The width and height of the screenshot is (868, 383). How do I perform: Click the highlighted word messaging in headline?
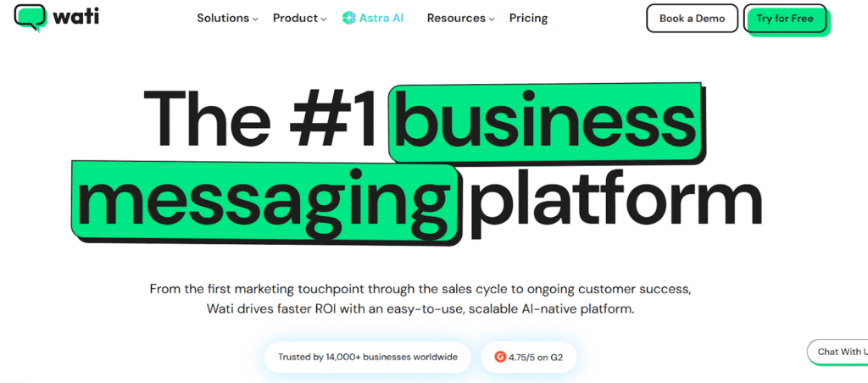click(265, 200)
